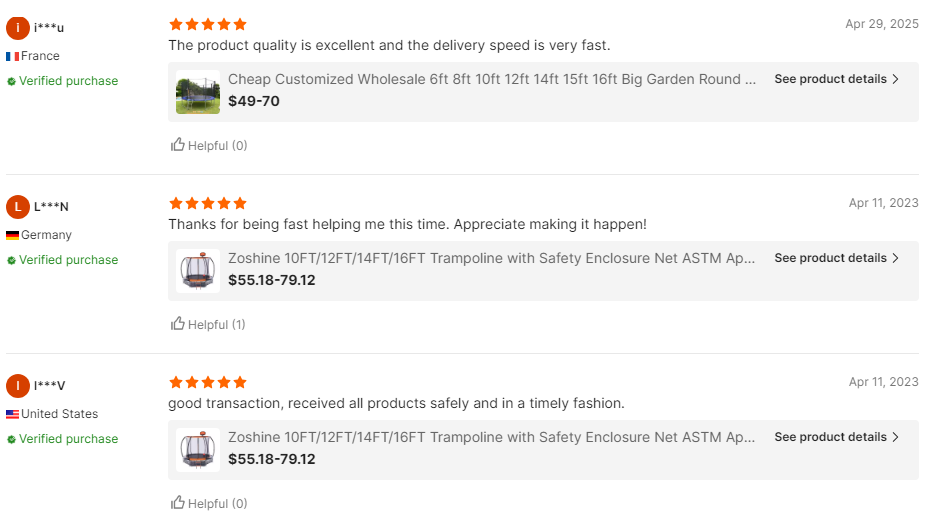Click the Germany flag icon
Screen dimensions: 930x522
[x=13, y=235]
